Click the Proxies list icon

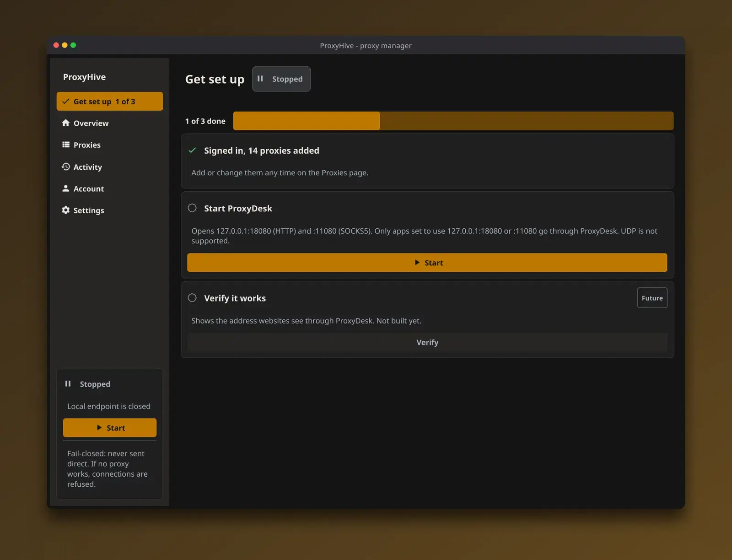pos(66,145)
